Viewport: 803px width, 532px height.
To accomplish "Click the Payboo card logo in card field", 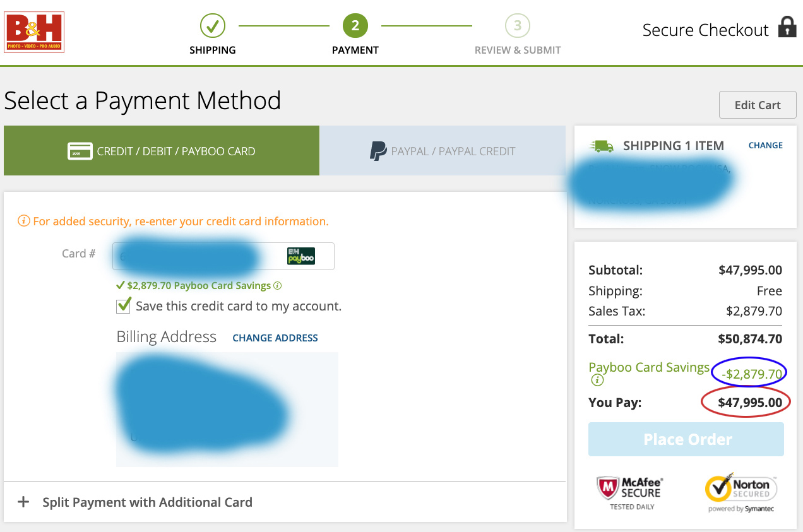I will 301,256.
